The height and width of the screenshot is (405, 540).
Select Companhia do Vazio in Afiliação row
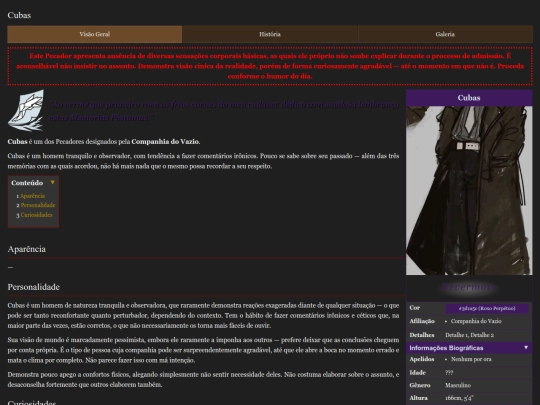pos(476,321)
